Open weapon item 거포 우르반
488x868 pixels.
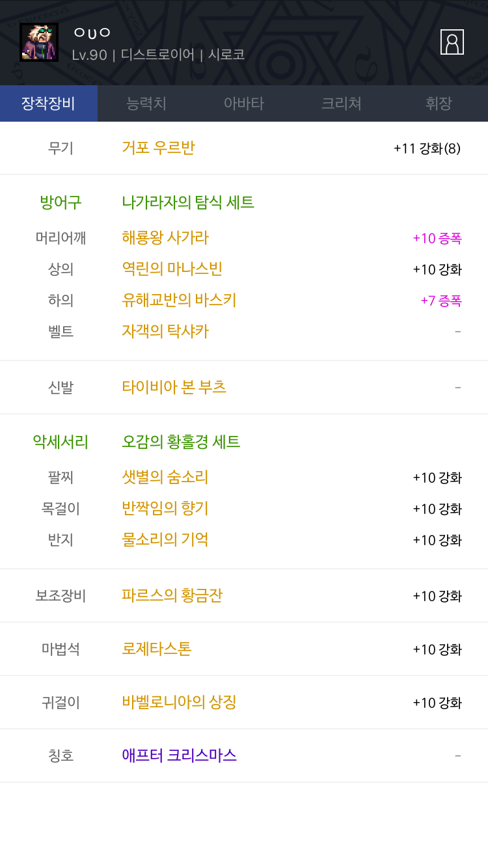158,148
